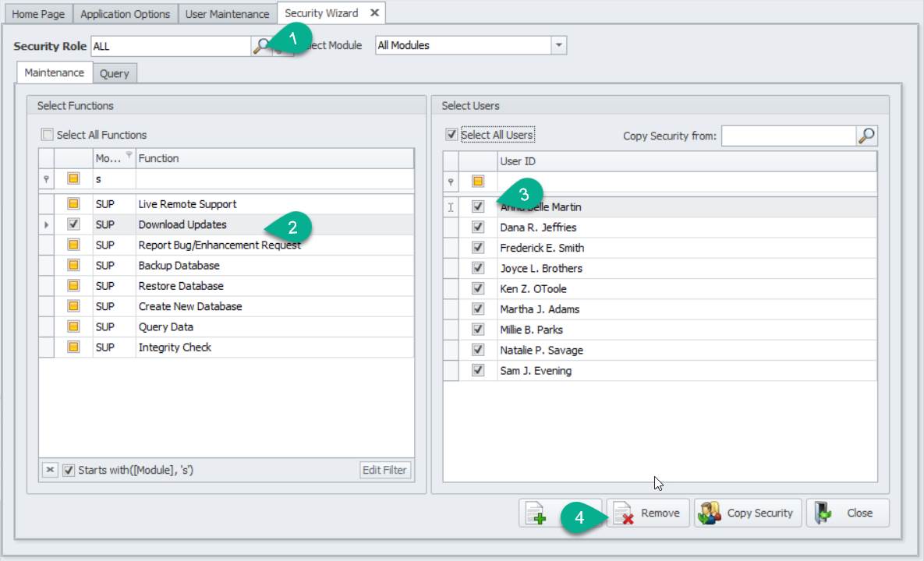Viewport: 924px width, 561px height.
Task: Uncheck the Download Updates function checkbox
Action: [x=73, y=224]
